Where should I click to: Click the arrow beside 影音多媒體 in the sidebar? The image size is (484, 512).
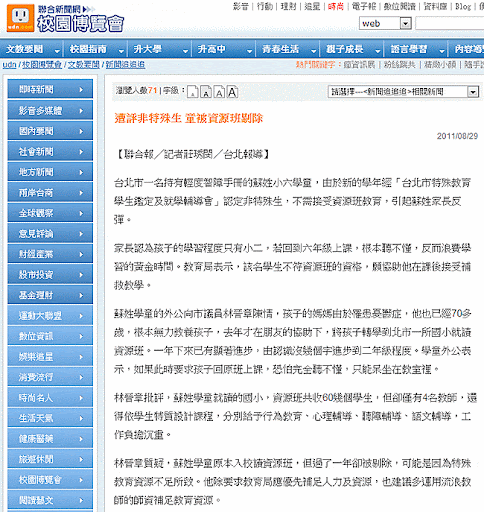(81, 110)
